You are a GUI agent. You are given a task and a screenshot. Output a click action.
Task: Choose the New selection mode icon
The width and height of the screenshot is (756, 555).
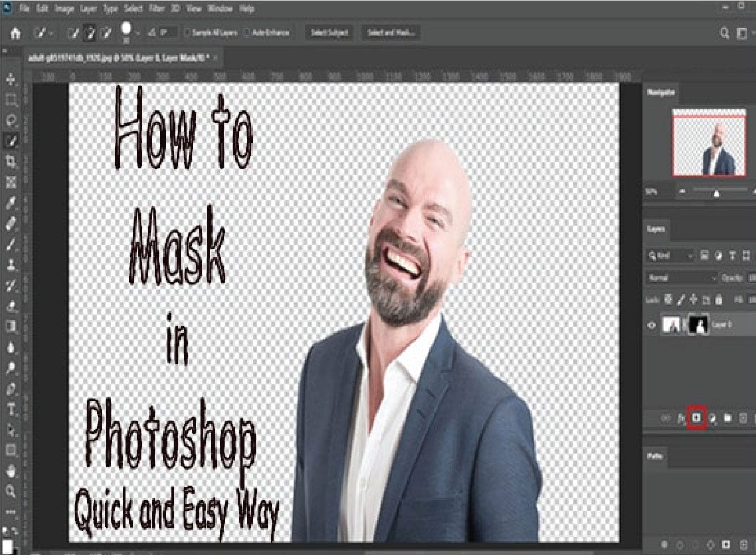(x=74, y=33)
